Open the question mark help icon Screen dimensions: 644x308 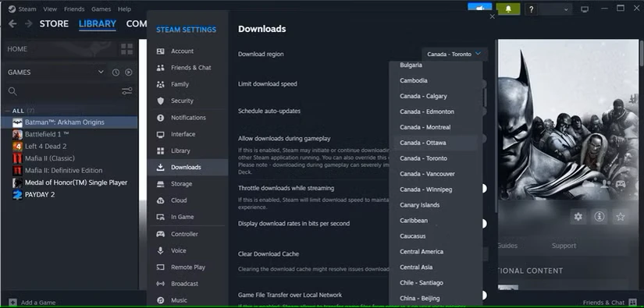pyautogui.click(x=531, y=9)
